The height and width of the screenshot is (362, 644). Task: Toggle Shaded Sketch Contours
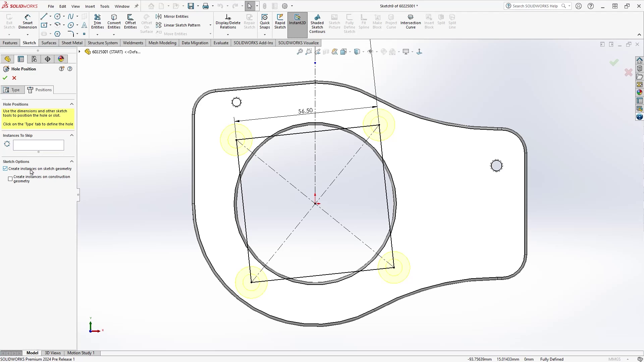click(x=317, y=23)
